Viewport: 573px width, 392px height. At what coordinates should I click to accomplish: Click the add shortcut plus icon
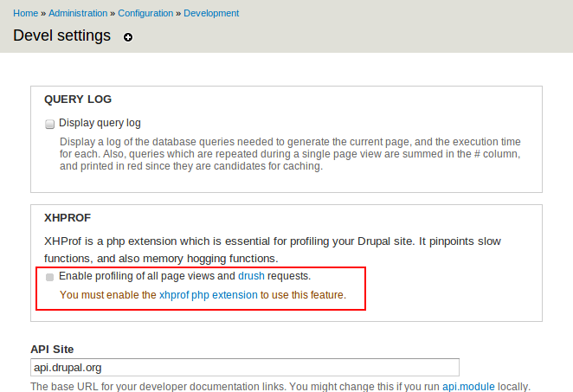[x=128, y=37]
